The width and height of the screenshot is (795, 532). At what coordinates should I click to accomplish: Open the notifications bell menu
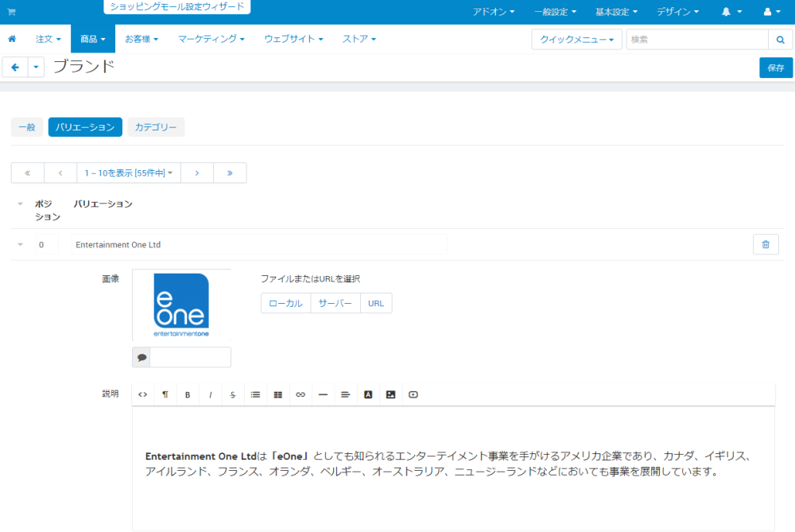(x=731, y=12)
